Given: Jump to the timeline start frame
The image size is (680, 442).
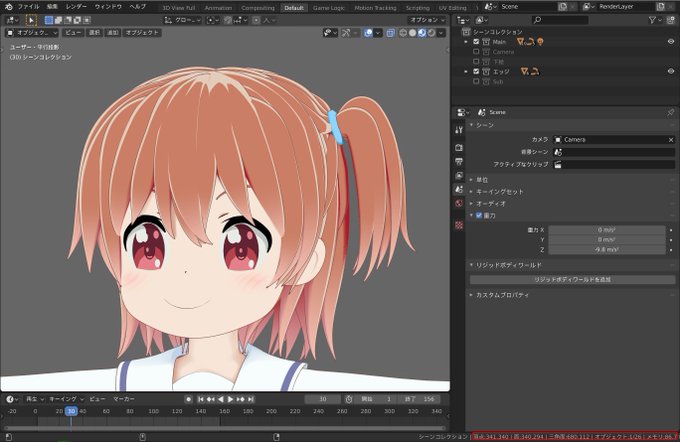Looking at the screenshot, I should (x=201, y=399).
